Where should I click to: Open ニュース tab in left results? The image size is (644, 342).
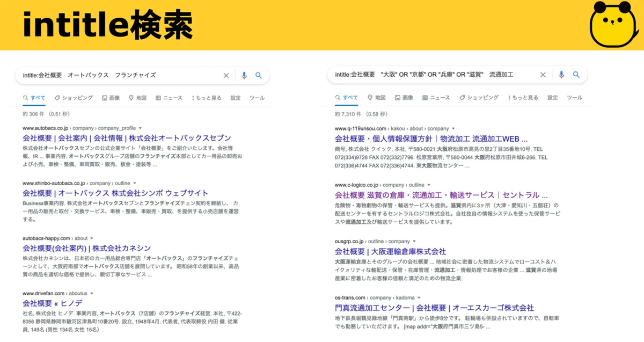pos(169,98)
